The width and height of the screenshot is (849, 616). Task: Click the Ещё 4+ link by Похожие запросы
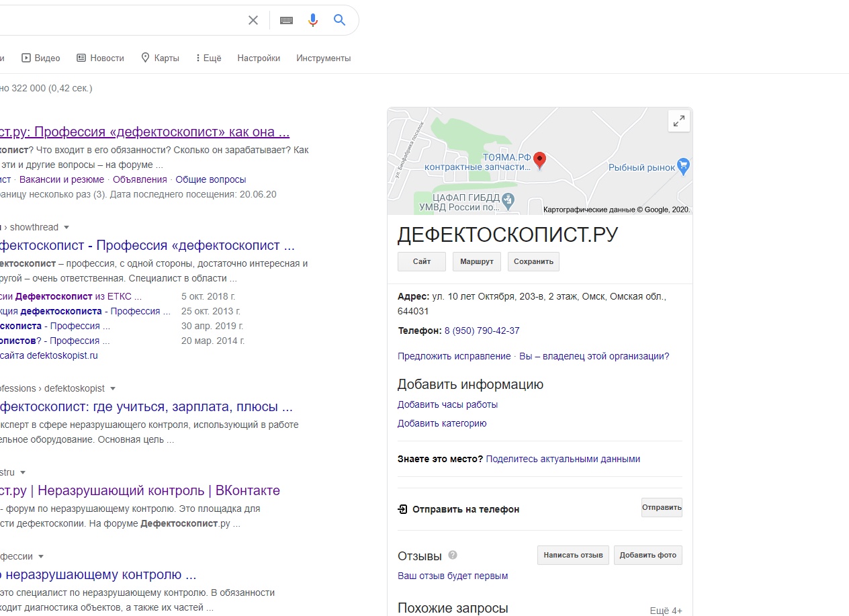coord(666,611)
